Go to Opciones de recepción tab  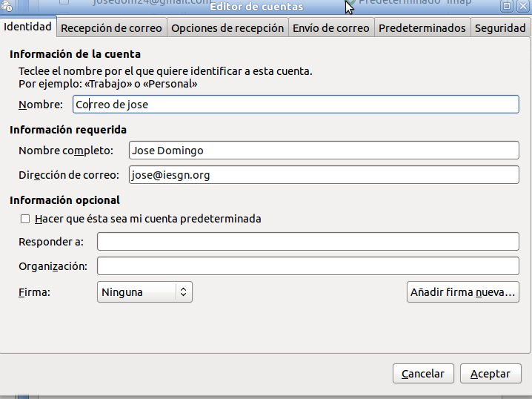pos(227,28)
